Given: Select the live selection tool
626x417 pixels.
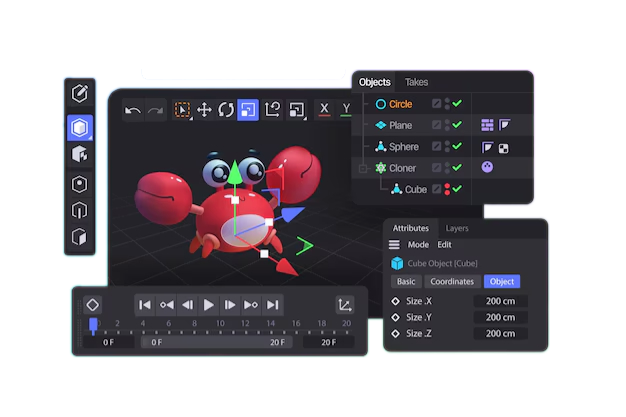Looking at the screenshot, I should 182,110.
